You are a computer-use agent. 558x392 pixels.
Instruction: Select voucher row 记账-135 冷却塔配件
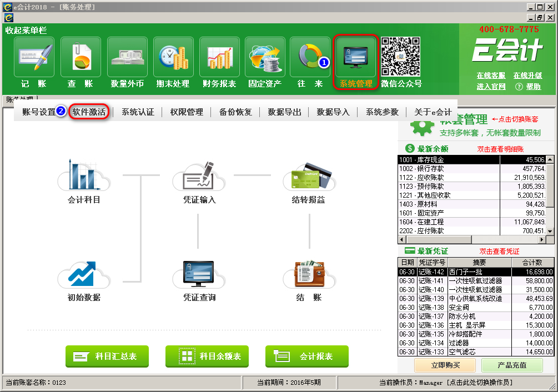[x=476, y=334]
